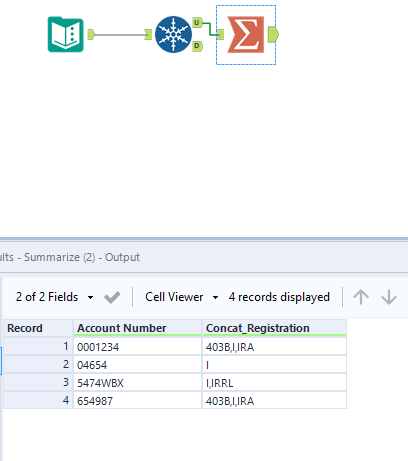This screenshot has width=408, height=461.
Task: Click the Account Number column header
Action: [x=137, y=328]
